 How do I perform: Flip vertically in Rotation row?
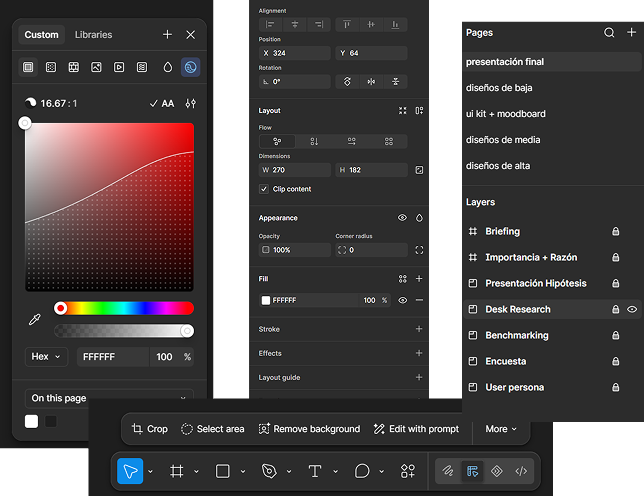pos(395,82)
